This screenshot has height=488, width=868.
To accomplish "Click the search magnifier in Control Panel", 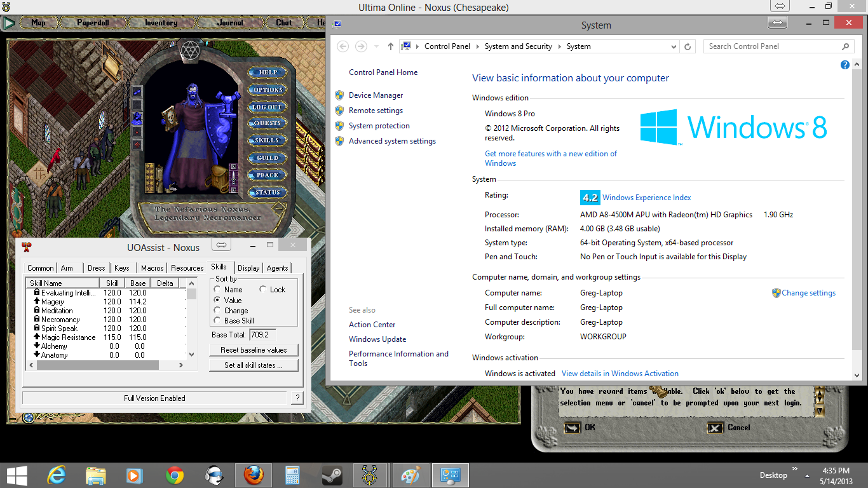I will tap(845, 46).
